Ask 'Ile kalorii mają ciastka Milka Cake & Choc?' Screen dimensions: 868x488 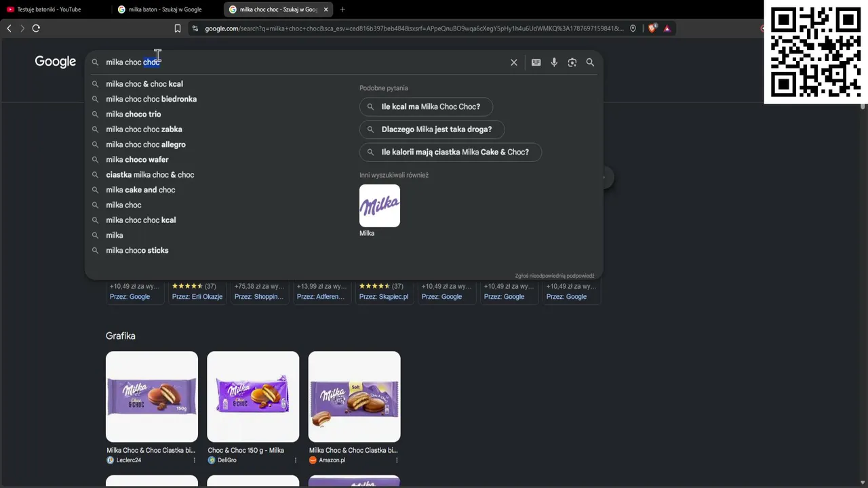coord(450,152)
